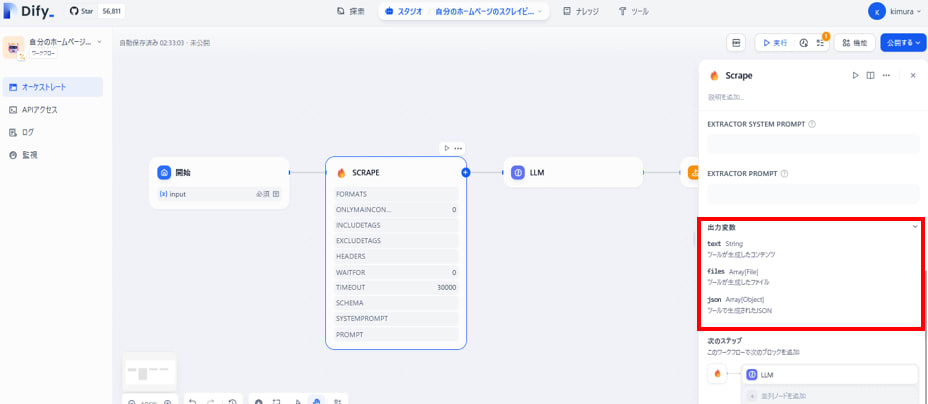Run the SCRAPE node via play icon above it
928x404 pixels.
pos(447,148)
